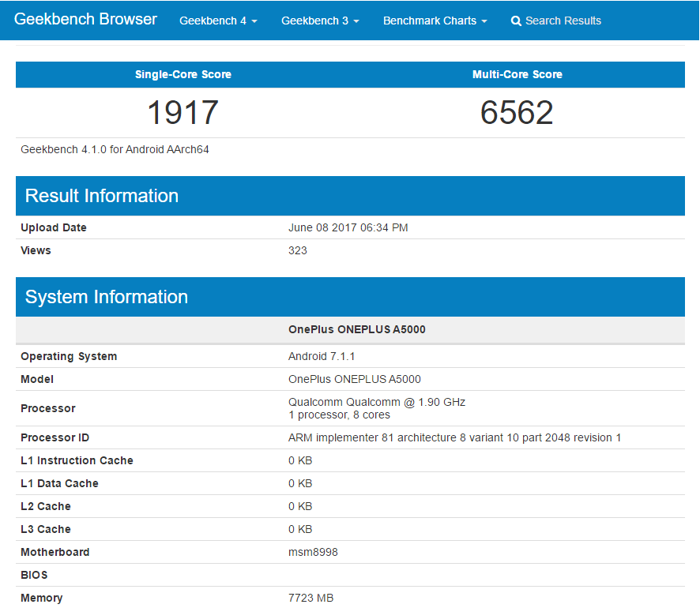The image size is (700, 608).
Task: Click the "BIOS" row label
Action: tap(34, 575)
